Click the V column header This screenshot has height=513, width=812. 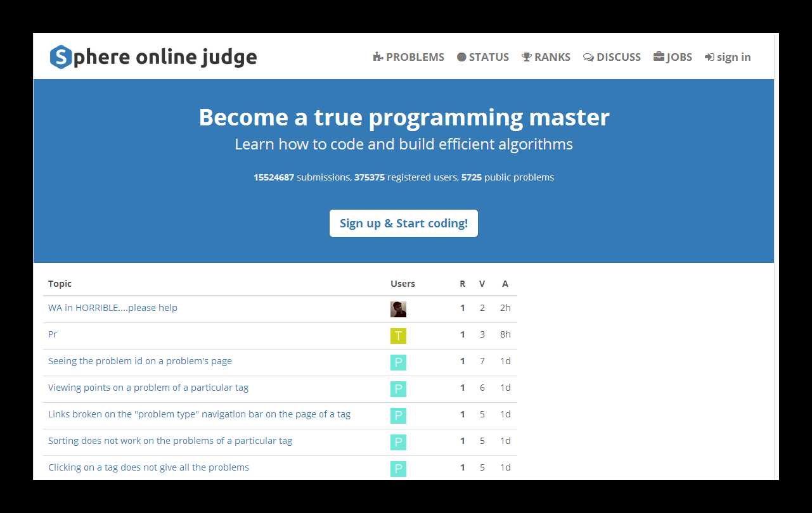coord(482,284)
